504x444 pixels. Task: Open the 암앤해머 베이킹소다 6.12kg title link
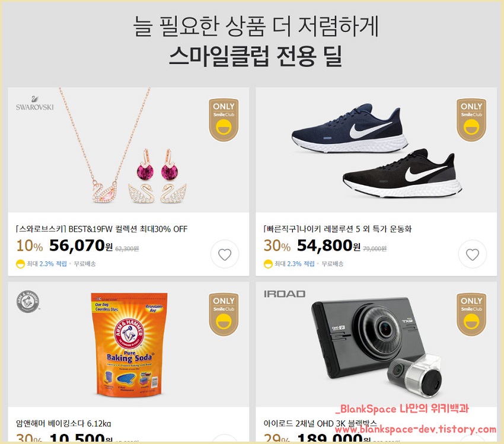(x=63, y=423)
